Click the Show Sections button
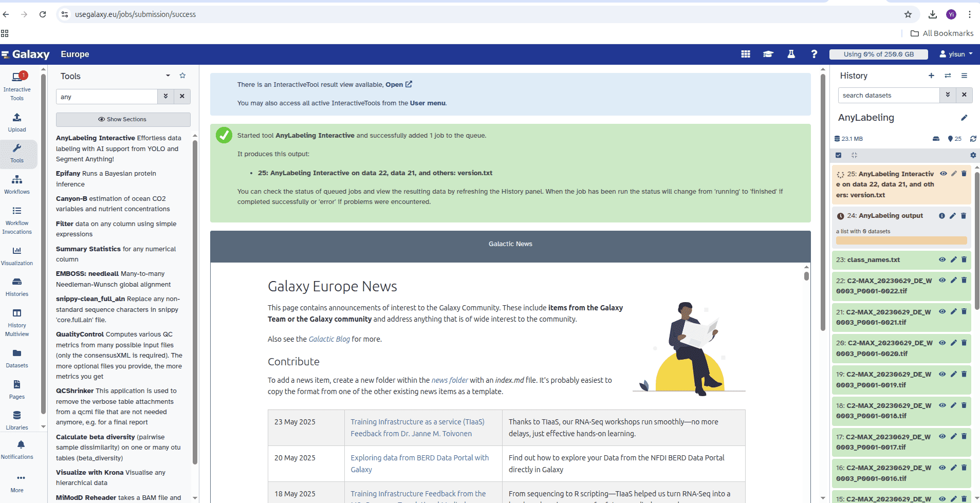The image size is (980, 503). (x=123, y=119)
